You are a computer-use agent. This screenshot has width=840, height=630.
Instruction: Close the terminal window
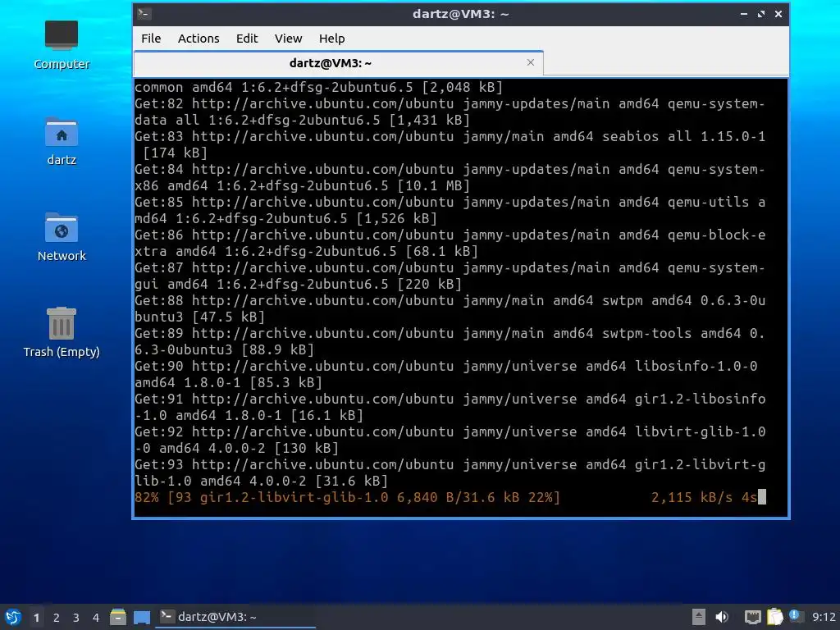click(x=778, y=14)
